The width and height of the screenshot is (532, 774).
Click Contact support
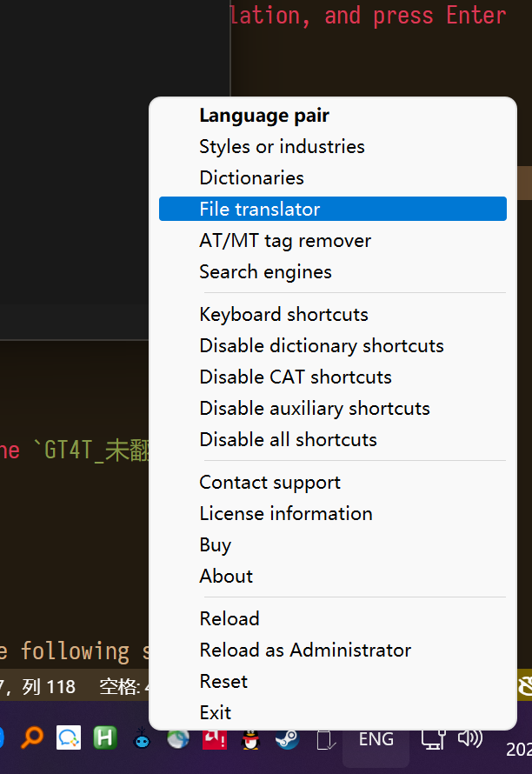click(269, 482)
